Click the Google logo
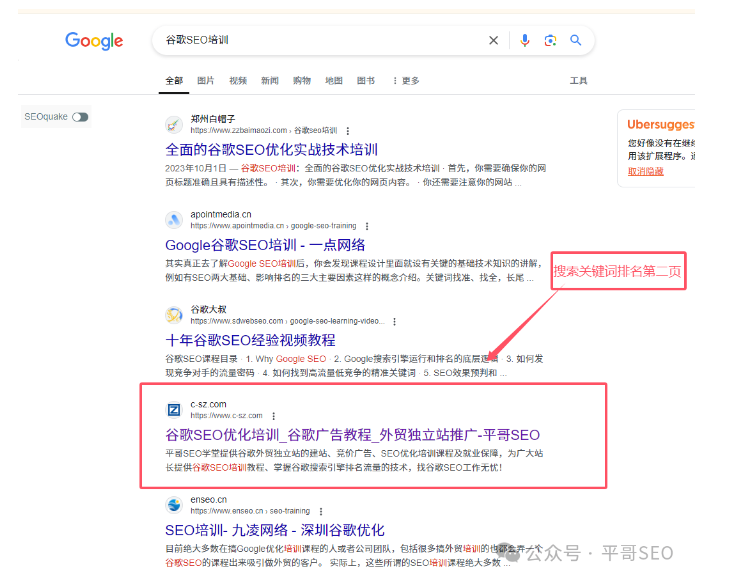 94,41
